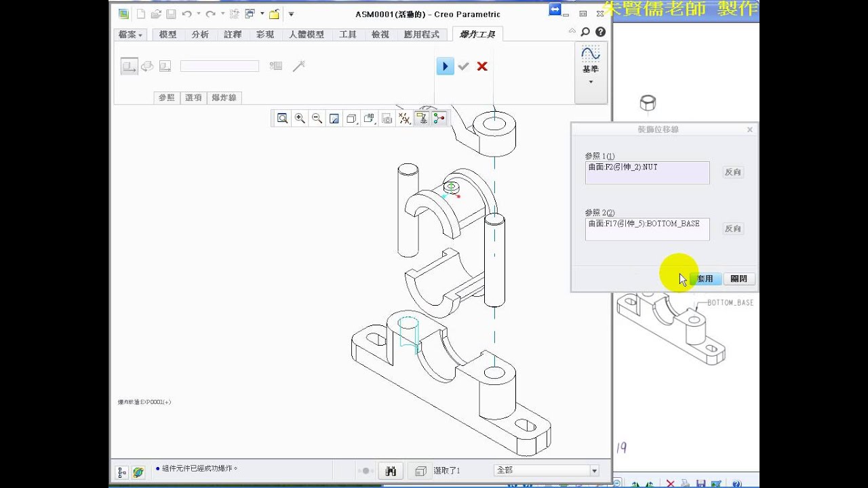Viewport: 868px width, 488px height.
Task: Click the 3D box selection icon in status bar
Action: (x=420, y=471)
